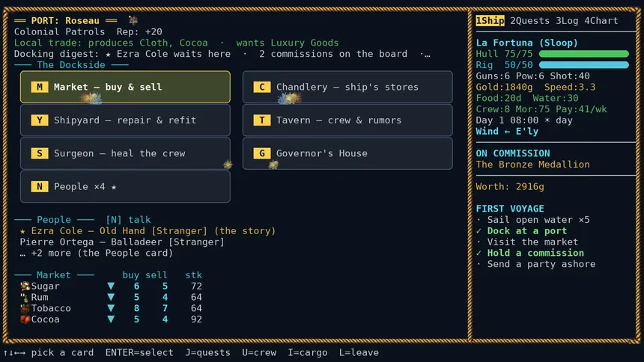Click the G hotkey badge for Governor's House
The image size is (644, 362).
tap(261, 153)
